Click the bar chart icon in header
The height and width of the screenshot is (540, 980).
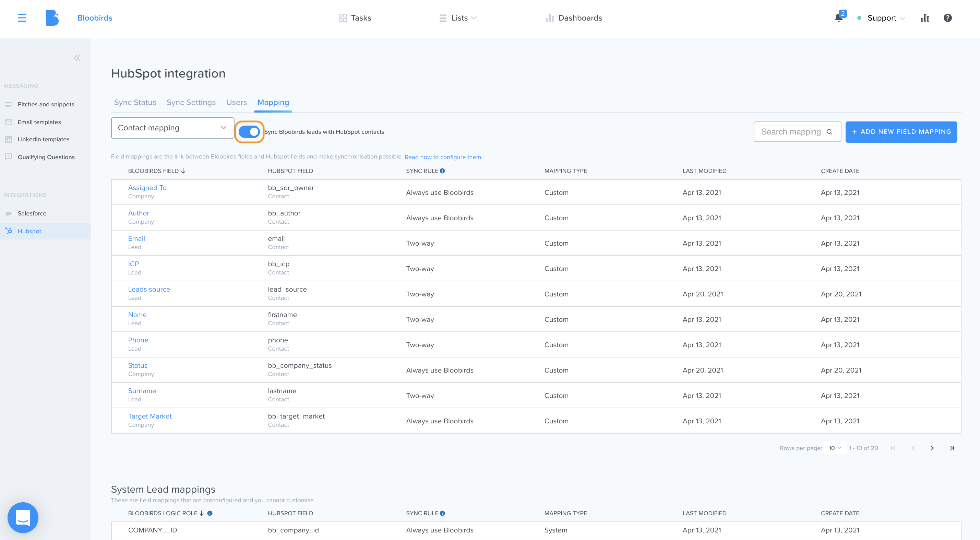click(x=925, y=18)
